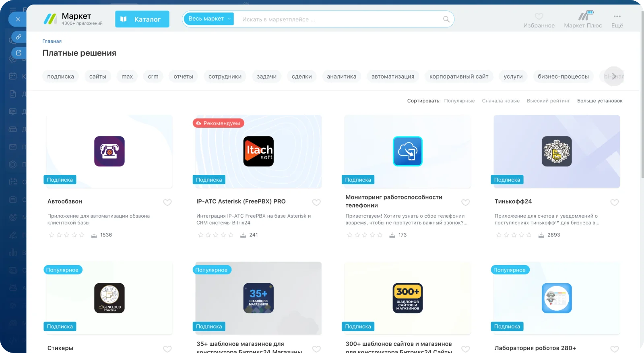The image size is (644, 353).
Task: Open the telephony monitoring cloud icon
Action: click(x=408, y=152)
